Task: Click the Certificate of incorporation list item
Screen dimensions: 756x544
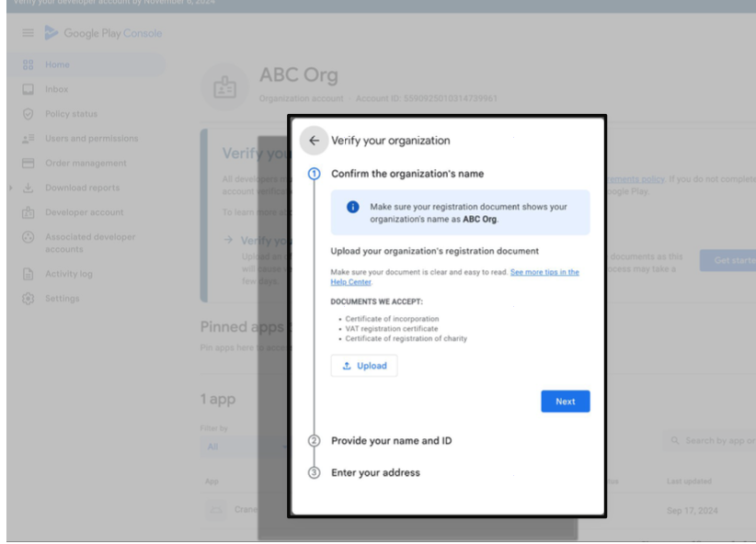Action: (x=392, y=319)
